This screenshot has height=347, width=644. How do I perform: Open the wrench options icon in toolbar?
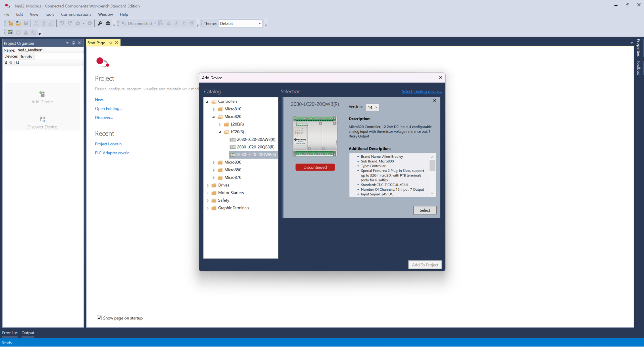[x=100, y=23]
